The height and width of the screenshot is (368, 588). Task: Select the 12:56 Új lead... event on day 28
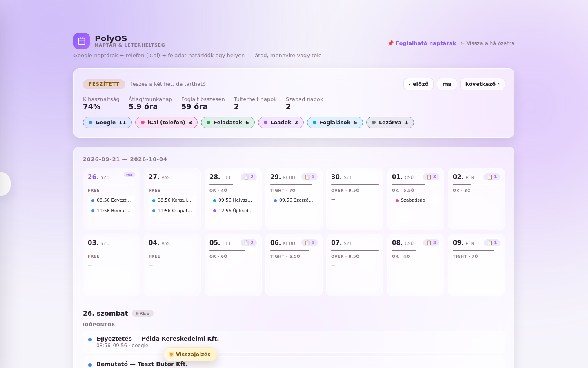pos(233,211)
